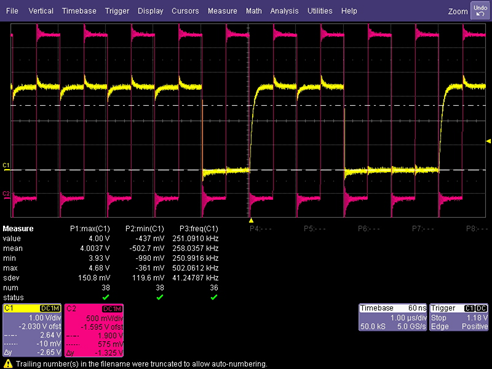
Task: Click the P3 max 502.0612 kHz cell
Action: point(195,268)
